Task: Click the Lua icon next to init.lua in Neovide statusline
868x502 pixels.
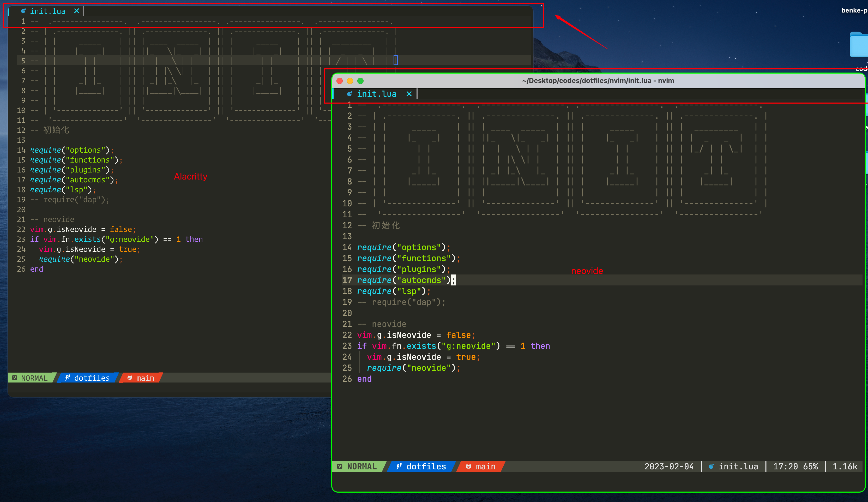Action: point(711,467)
